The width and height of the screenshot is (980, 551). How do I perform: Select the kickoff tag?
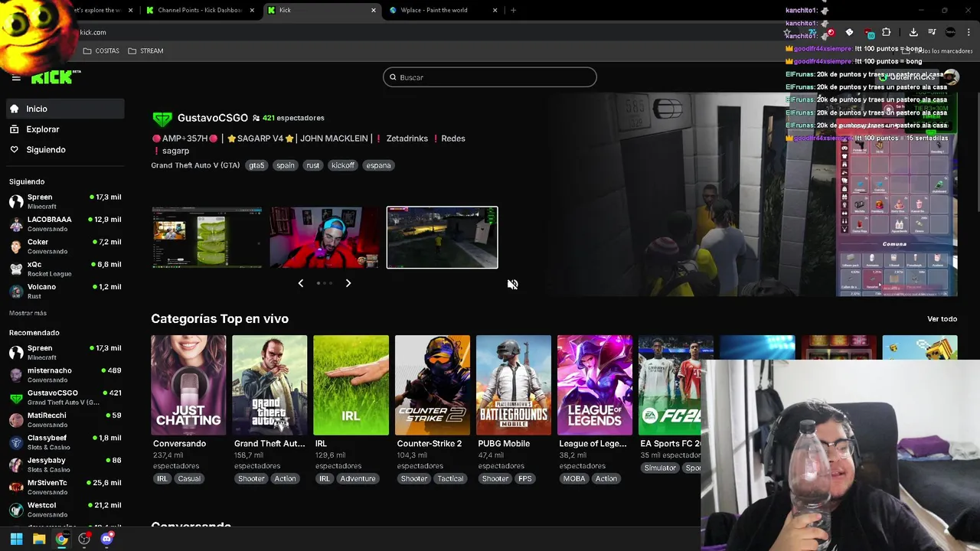click(343, 165)
